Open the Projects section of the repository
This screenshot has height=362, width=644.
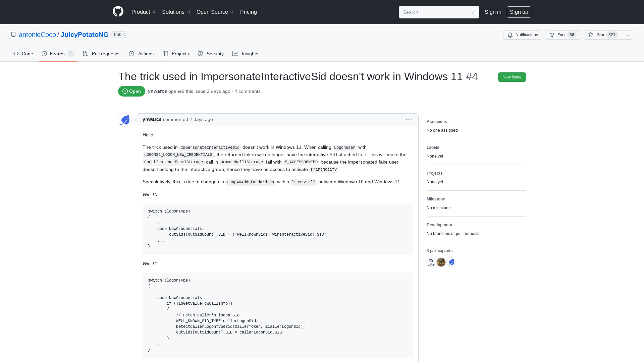(x=175, y=54)
